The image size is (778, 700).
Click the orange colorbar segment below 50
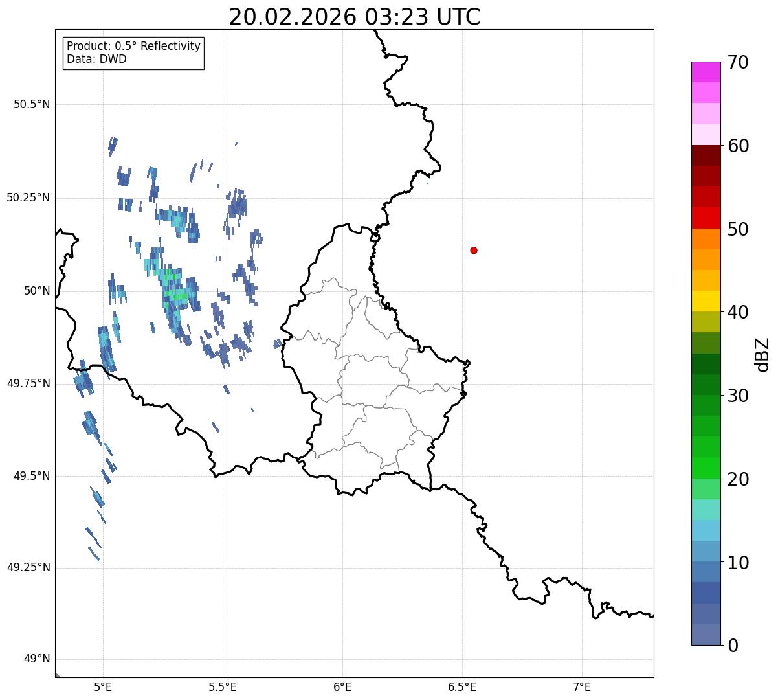pos(706,239)
